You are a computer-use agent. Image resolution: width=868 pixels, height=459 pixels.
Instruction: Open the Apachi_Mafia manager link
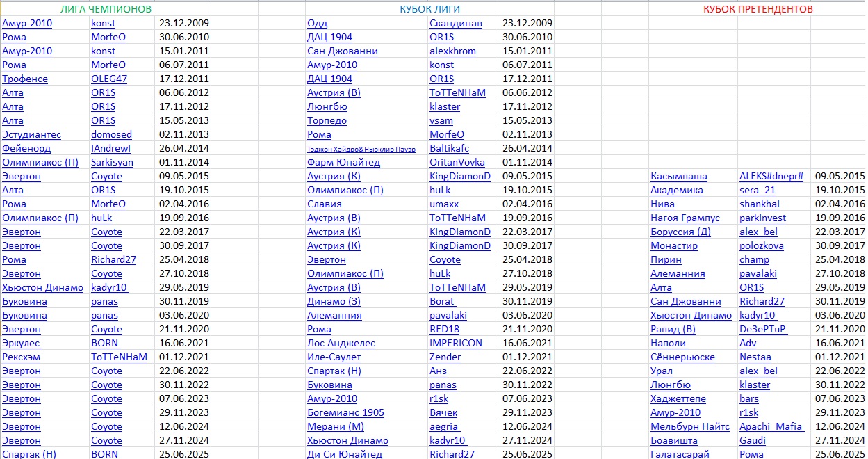[x=771, y=426]
